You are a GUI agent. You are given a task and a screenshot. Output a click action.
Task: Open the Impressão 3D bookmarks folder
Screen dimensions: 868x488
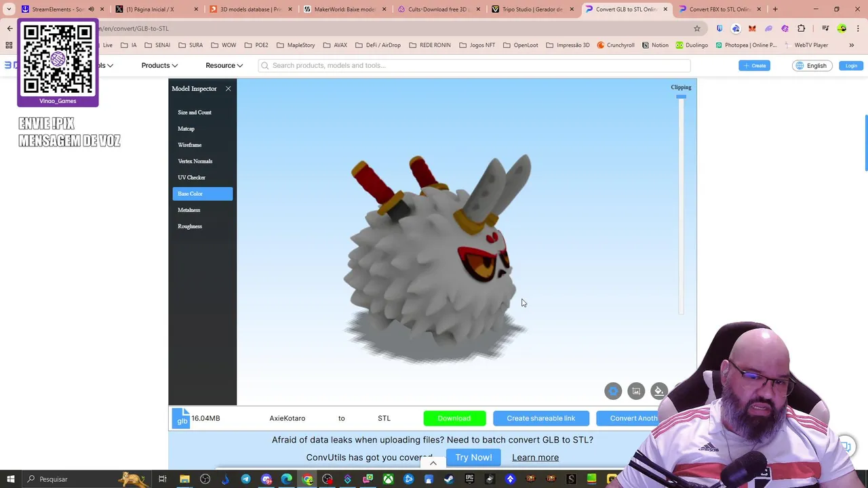[568, 45]
